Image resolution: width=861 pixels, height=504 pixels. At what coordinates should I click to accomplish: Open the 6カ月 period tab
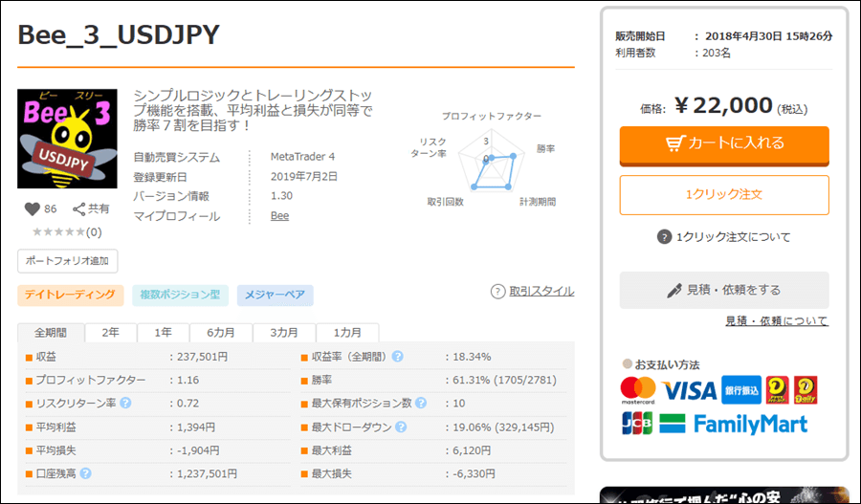(221, 333)
